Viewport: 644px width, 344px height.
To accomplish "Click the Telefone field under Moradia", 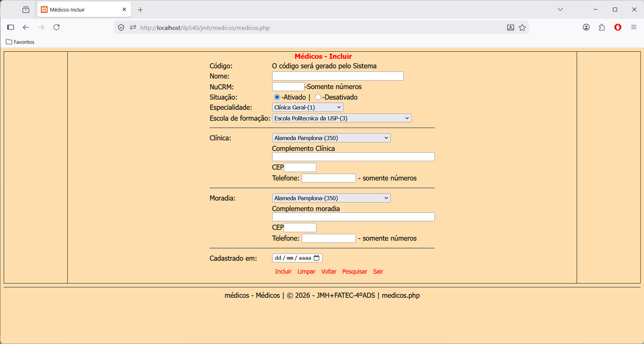I will coord(329,239).
